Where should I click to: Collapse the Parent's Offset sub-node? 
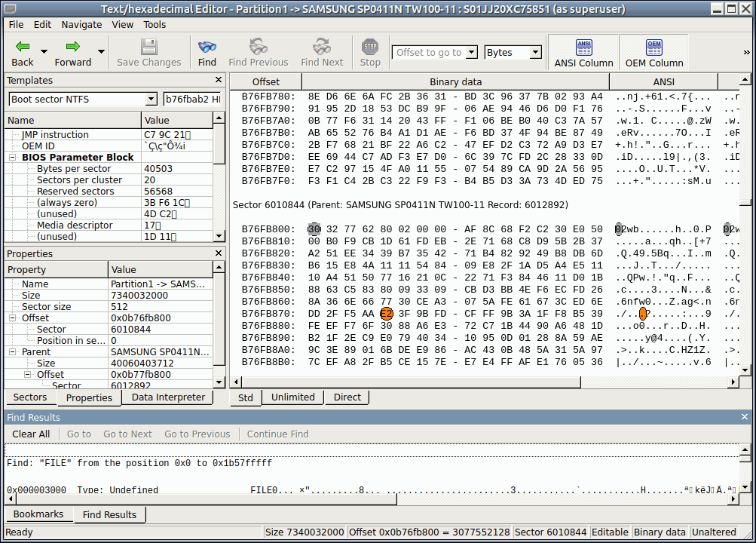coord(27,375)
